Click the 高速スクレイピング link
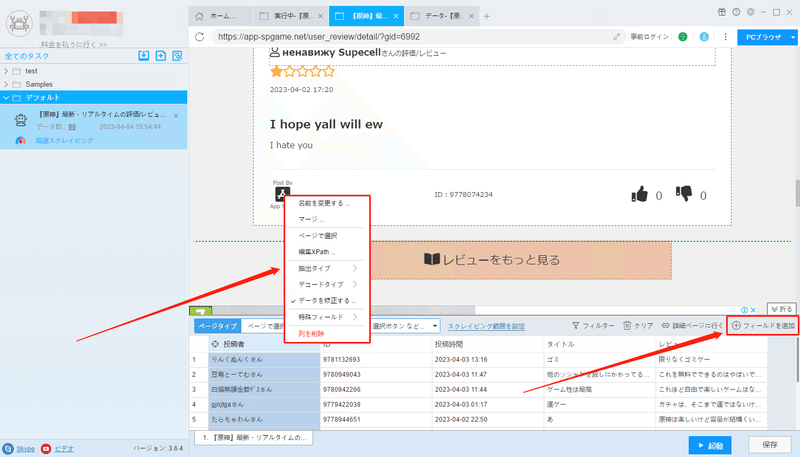This screenshot has height=457, width=800. point(64,140)
